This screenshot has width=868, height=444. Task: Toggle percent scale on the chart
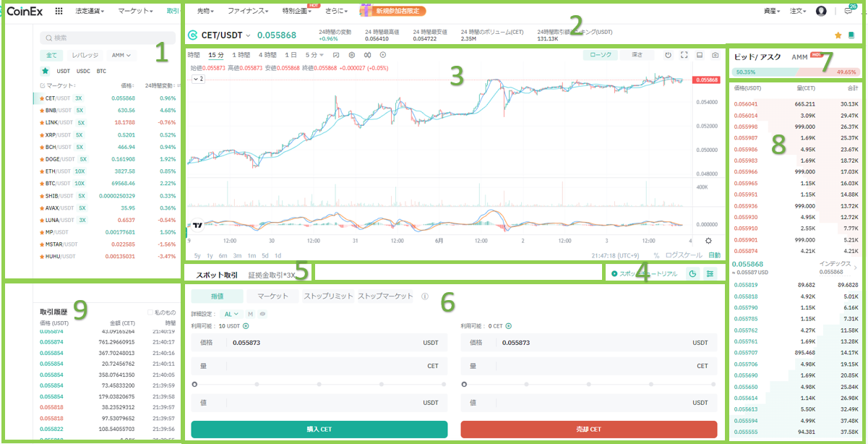pyautogui.click(x=656, y=255)
